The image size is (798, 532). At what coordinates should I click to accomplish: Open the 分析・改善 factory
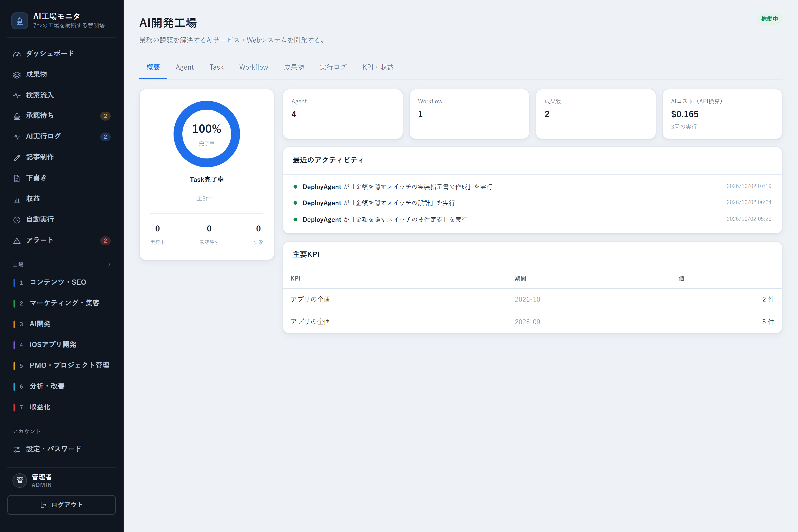click(x=61, y=386)
